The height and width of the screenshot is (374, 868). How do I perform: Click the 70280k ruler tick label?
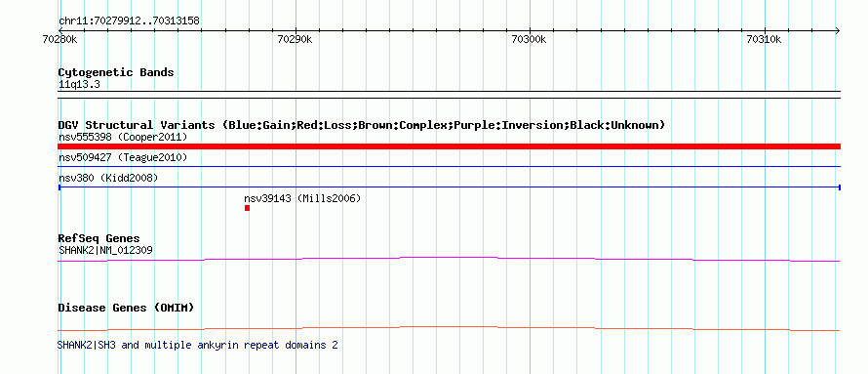(59, 39)
